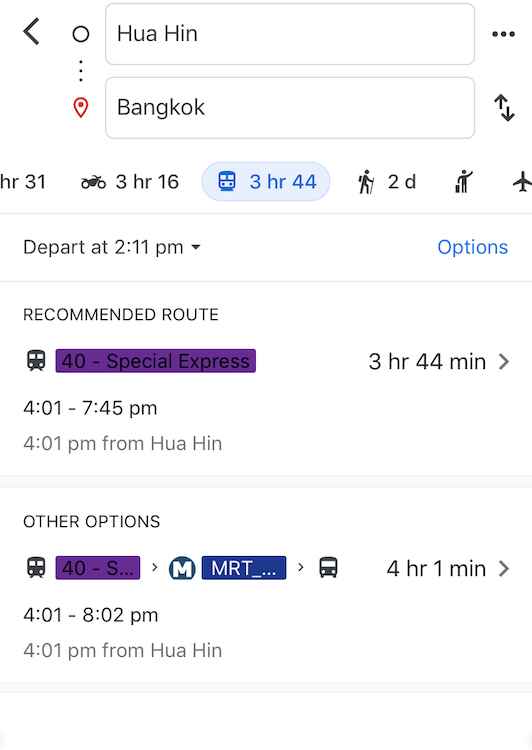Screen dimensions: 532x750
Task: Choose the ride-hailing travel mode icon
Action: (x=463, y=182)
